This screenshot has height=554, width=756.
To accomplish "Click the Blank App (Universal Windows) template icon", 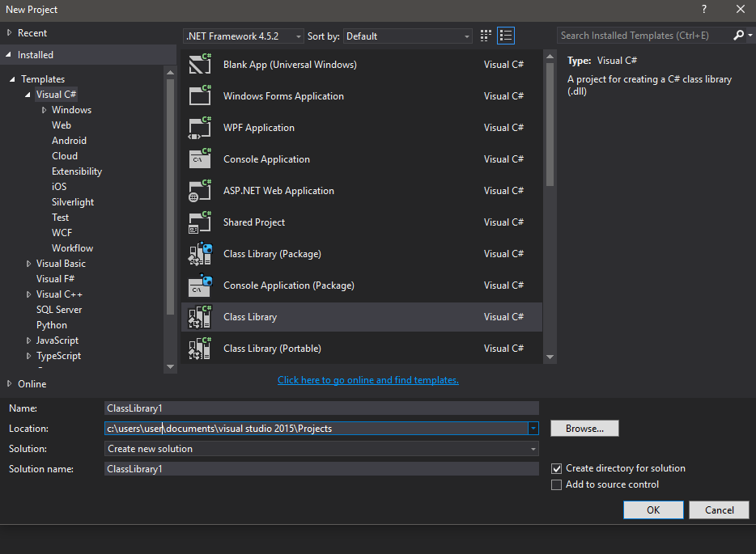I will pos(200,64).
